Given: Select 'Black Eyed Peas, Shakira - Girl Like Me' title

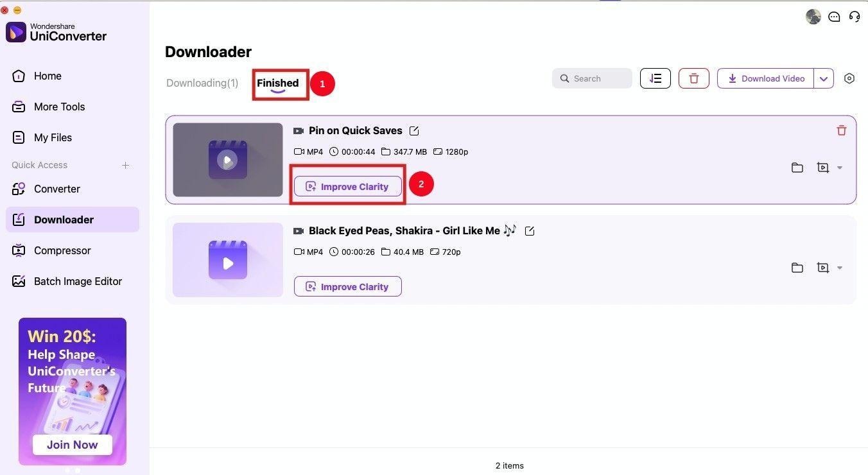Looking at the screenshot, I should click(x=404, y=230).
